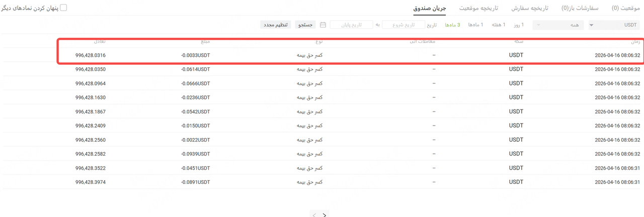Select the 3 ماه‌ها time filter
This screenshot has width=644, height=217.
[x=451, y=25]
